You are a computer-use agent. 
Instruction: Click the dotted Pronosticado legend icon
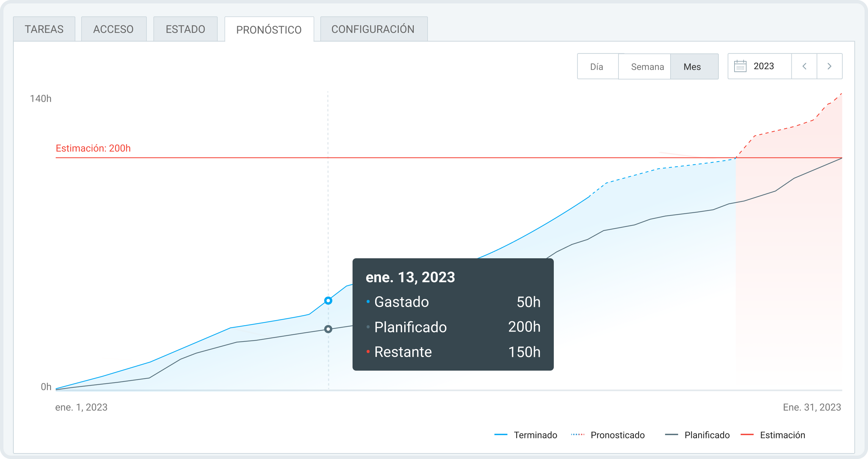(580, 435)
